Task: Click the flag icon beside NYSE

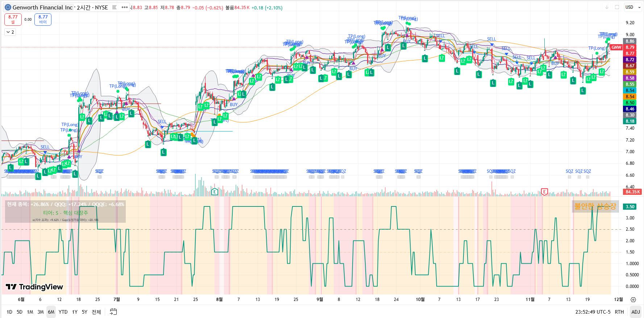Action: [115, 7]
